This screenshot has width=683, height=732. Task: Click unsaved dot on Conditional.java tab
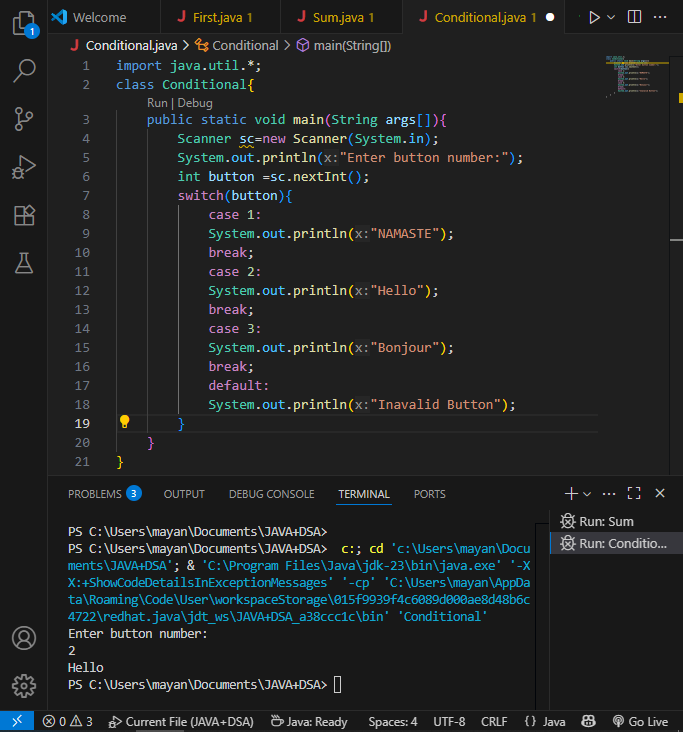(x=550, y=17)
